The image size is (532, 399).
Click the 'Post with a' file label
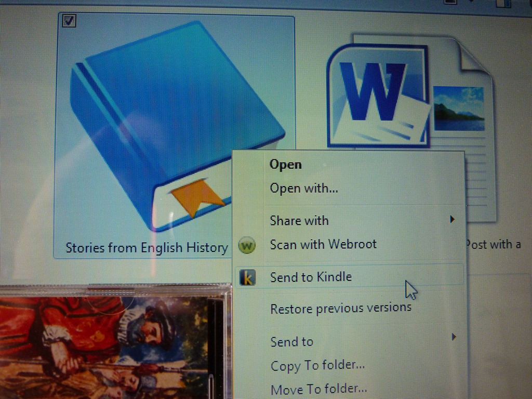(494, 244)
